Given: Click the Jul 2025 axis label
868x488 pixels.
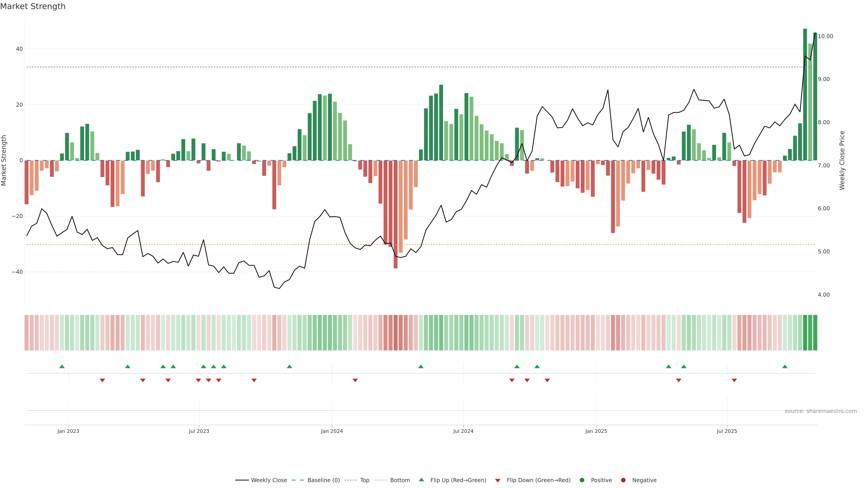Looking at the screenshot, I should coord(727,431).
